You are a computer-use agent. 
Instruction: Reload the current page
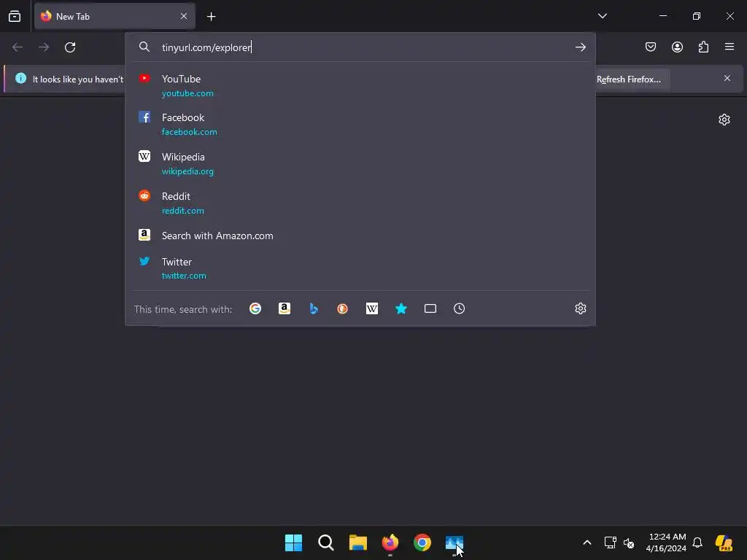coord(70,47)
